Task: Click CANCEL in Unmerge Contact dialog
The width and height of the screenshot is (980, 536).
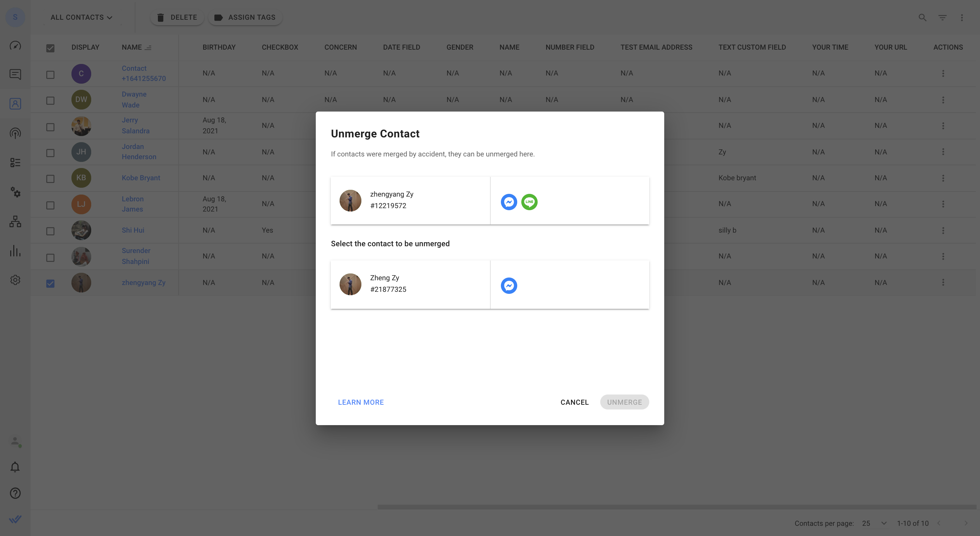Action: [x=574, y=402]
